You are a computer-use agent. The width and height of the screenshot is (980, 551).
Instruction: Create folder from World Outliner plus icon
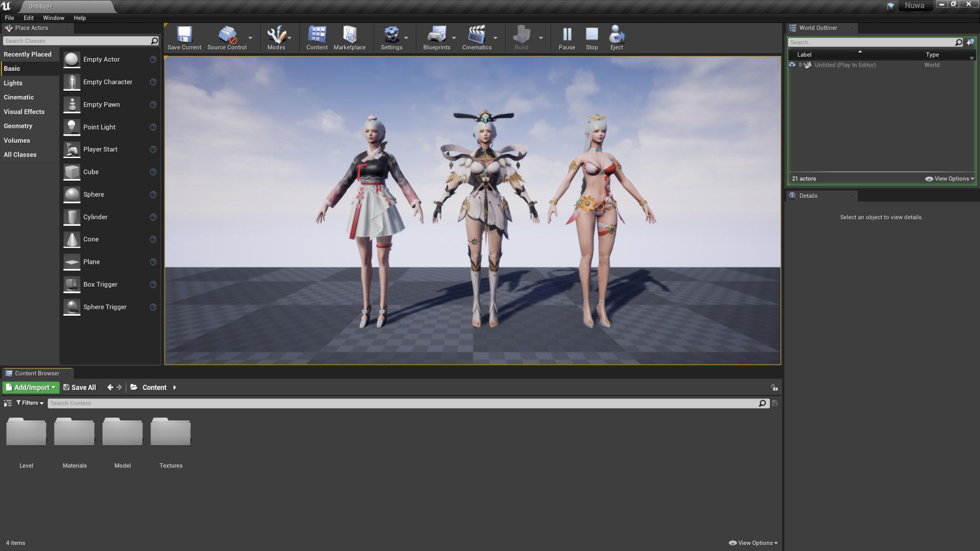970,42
